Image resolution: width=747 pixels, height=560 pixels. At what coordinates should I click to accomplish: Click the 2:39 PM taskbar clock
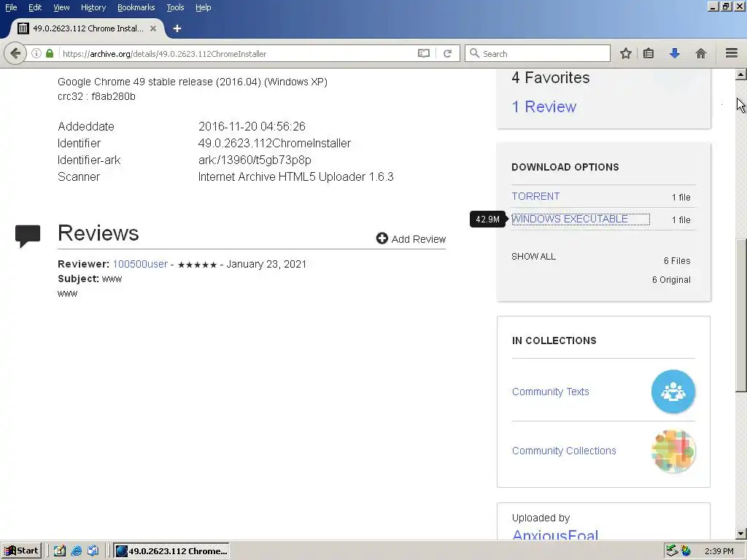719,551
